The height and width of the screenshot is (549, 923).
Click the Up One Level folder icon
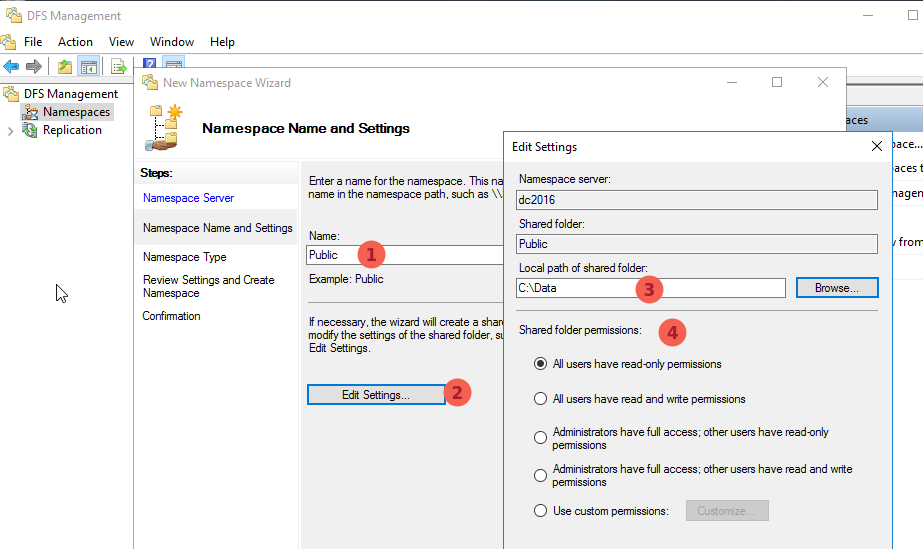tap(64, 66)
